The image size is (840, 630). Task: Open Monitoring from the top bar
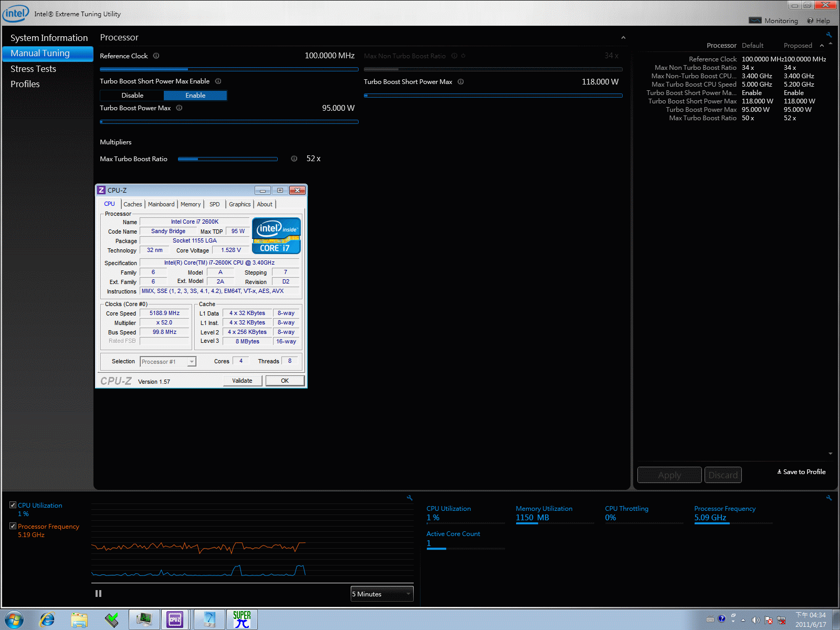tap(774, 21)
